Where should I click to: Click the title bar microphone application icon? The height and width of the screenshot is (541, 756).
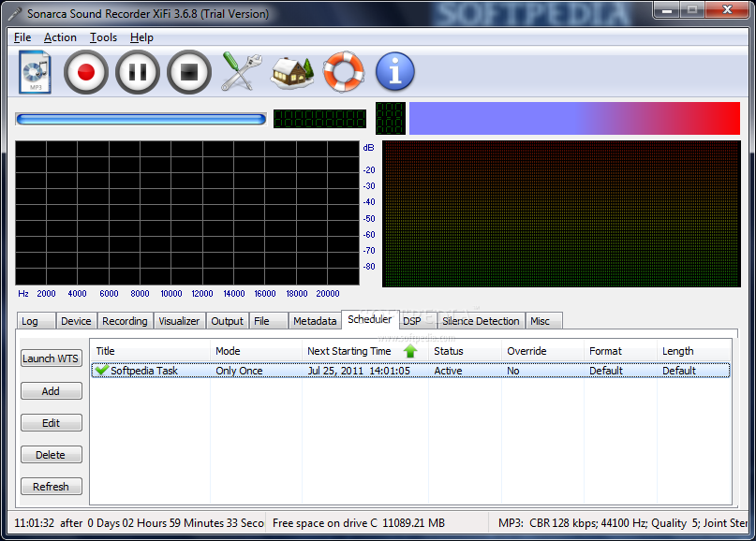click(15, 13)
